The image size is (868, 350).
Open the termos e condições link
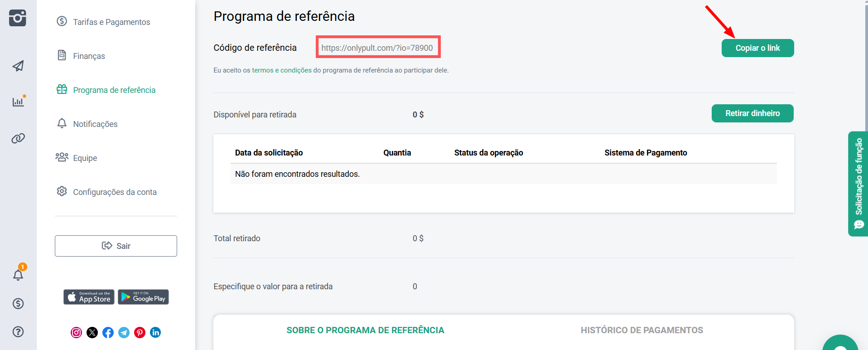coord(281,70)
